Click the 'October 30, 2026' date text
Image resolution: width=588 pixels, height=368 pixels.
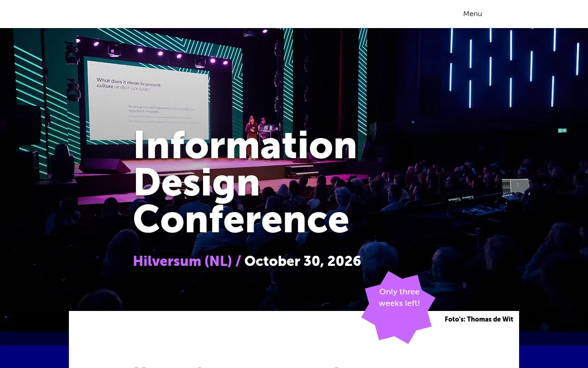(303, 261)
